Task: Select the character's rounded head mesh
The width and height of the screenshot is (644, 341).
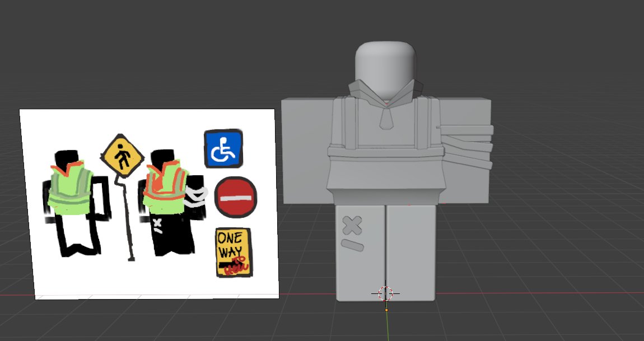Action: pos(386,69)
